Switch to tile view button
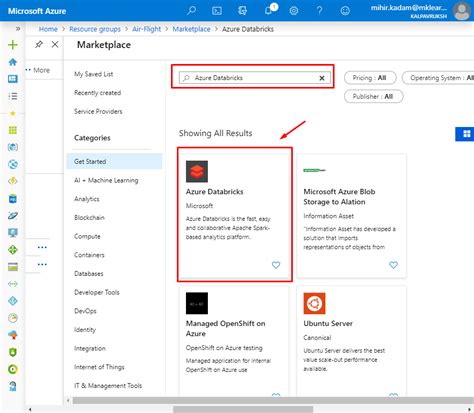474x413 pixels. pos(466,134)
